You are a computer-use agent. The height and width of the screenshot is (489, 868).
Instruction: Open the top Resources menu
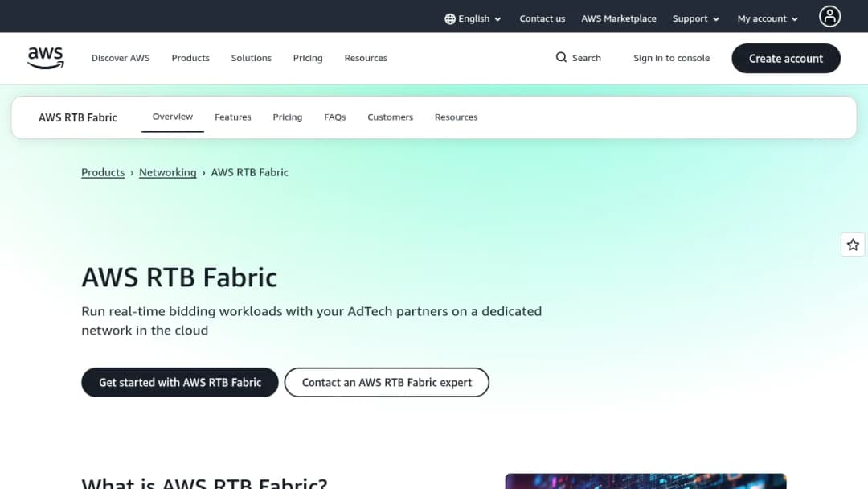366,58
